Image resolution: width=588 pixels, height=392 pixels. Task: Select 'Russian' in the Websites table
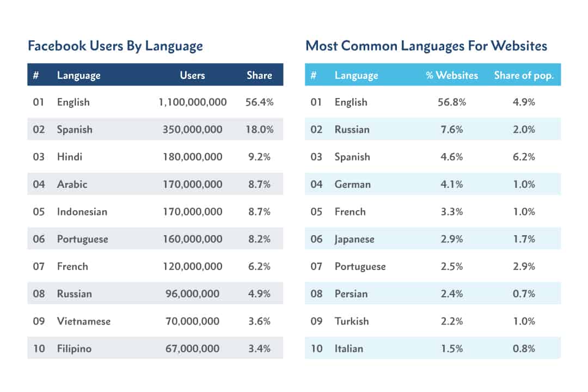(352, 130)
